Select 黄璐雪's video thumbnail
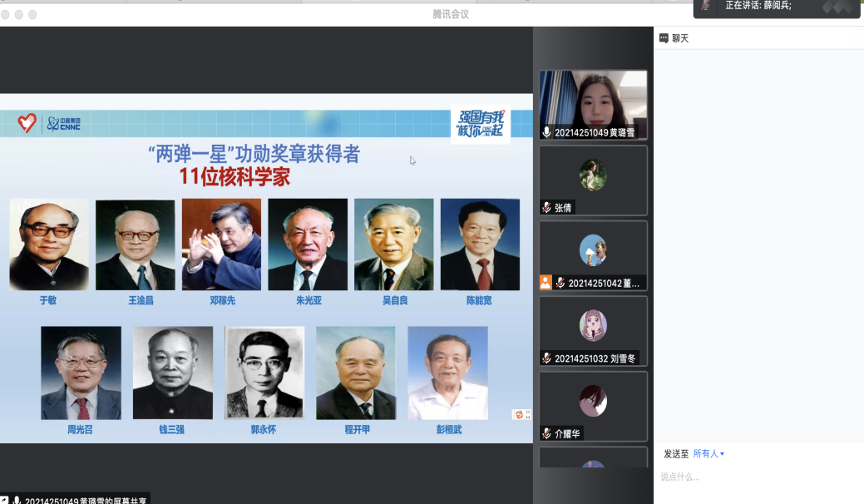This screenshot has width=864, height=504. [x=593, y=100]
